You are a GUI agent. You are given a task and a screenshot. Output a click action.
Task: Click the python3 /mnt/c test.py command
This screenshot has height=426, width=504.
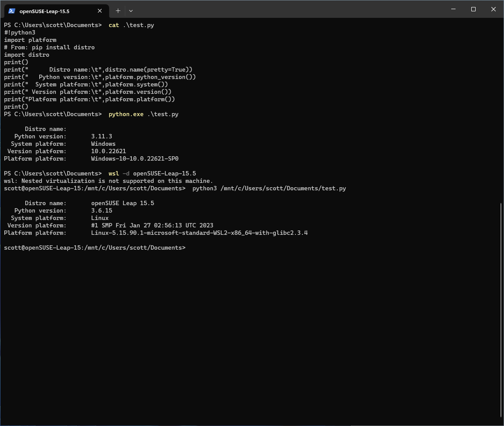click(x=269, y=188)
